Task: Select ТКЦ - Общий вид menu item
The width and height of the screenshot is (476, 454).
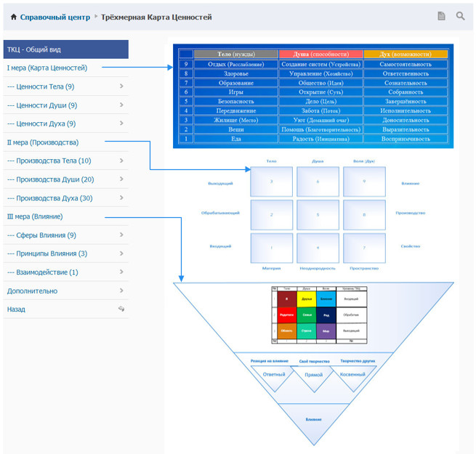Action: [x=65, y=49]
